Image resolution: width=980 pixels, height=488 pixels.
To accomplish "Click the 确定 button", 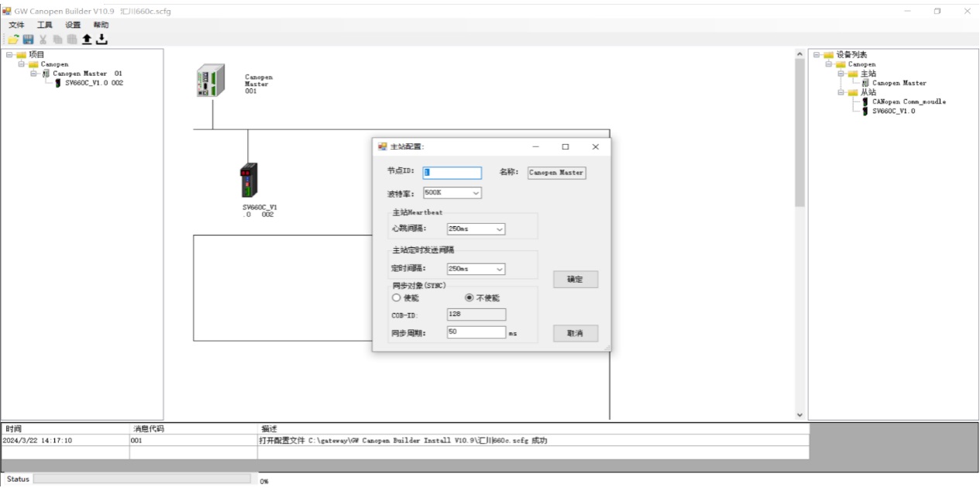I will 575,280.
